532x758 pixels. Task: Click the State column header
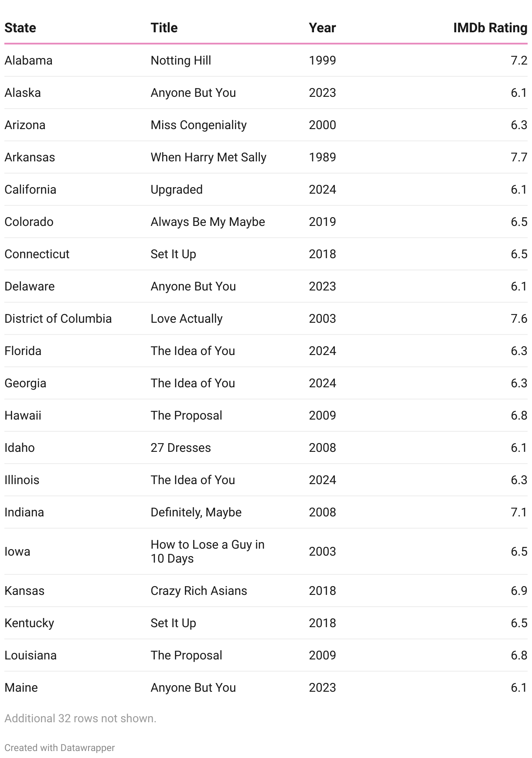[x=20, y=28]
